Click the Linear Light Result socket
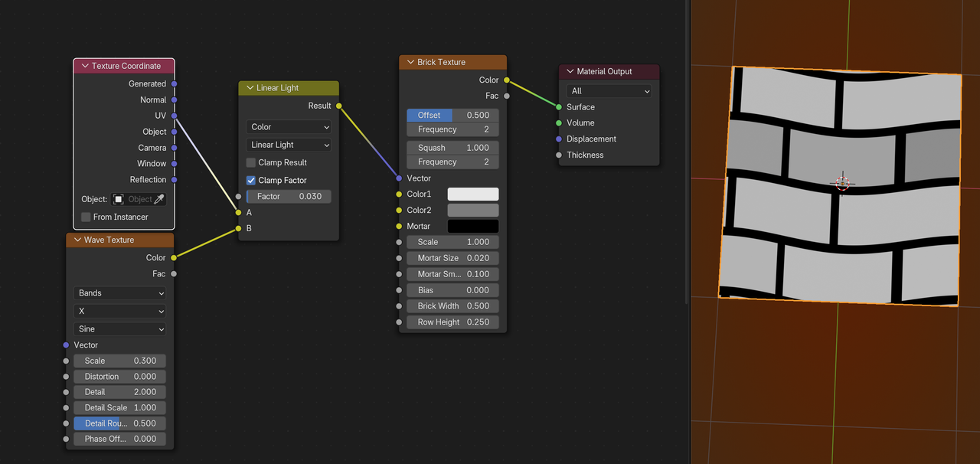The image size is (980, 464). [x=339, y=106]
